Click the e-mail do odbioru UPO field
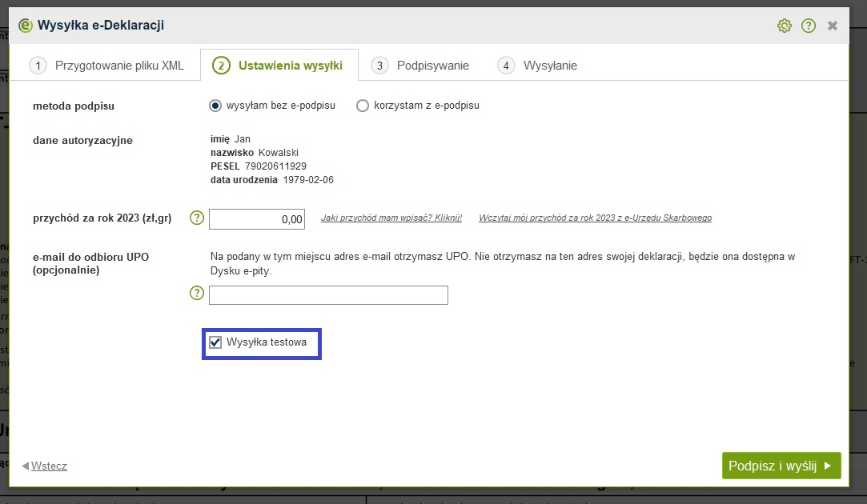Viewport: 867px width, 504px height. coord(328,295)
